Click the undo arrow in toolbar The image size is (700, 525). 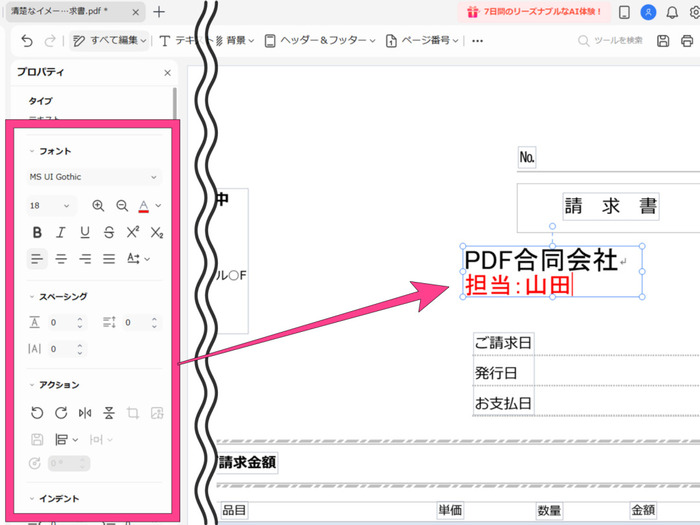pos(27,41)
